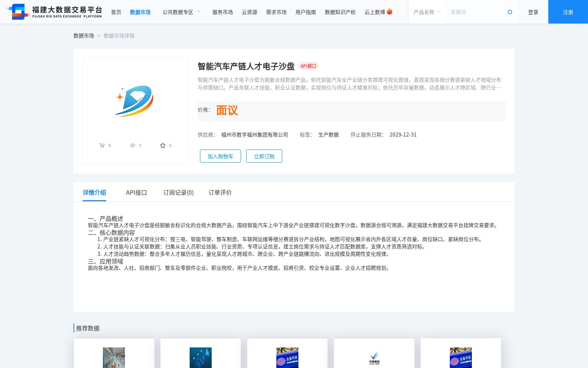
Task: Click the 2029-12-31 stop service date
Action: click(403, 135)
